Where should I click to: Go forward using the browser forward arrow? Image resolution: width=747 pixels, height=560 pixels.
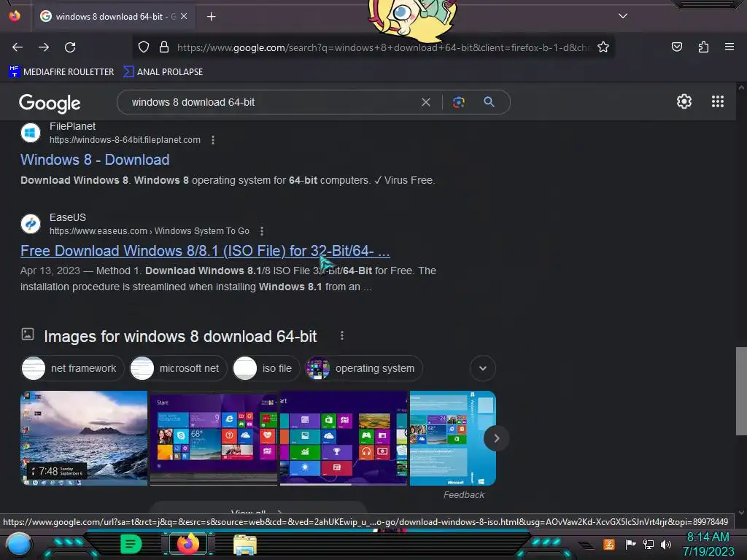tap(44, 47)
